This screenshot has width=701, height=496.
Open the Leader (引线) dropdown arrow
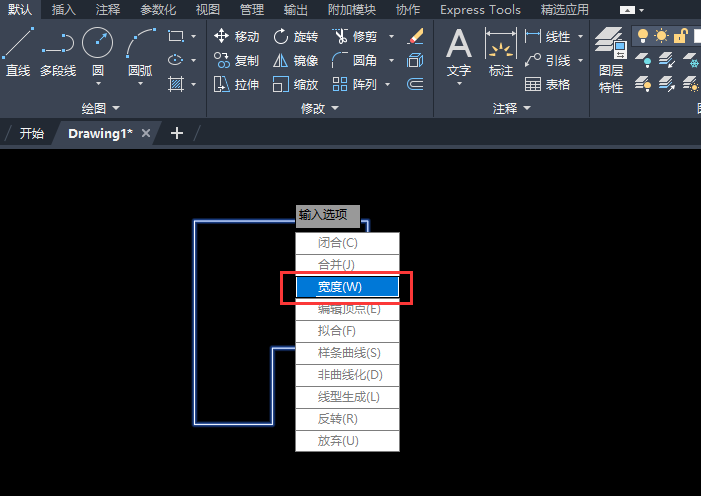coord(580,60)
